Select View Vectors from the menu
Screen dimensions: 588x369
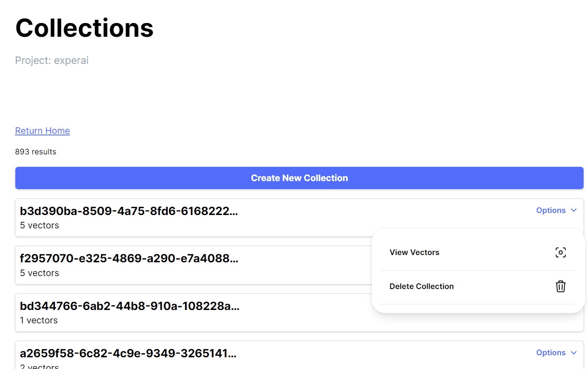(414, 253)
